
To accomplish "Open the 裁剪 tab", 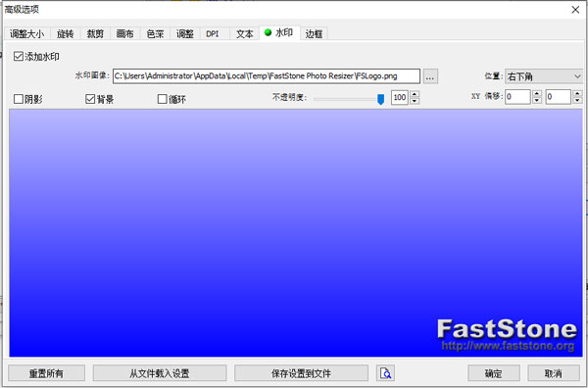I will coord(95,33).
